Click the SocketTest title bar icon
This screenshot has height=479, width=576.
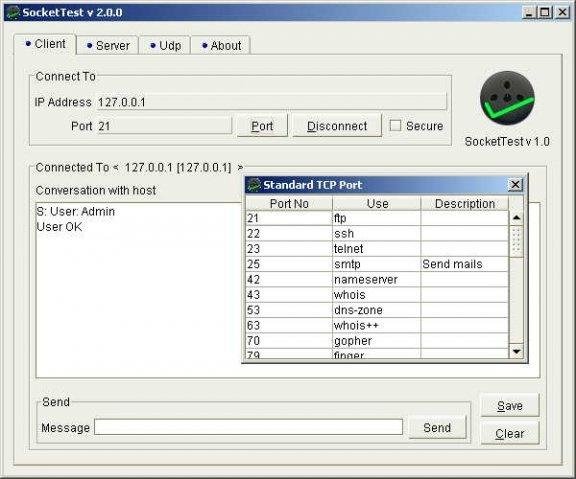pyautogui.click(x=13, y=12)
